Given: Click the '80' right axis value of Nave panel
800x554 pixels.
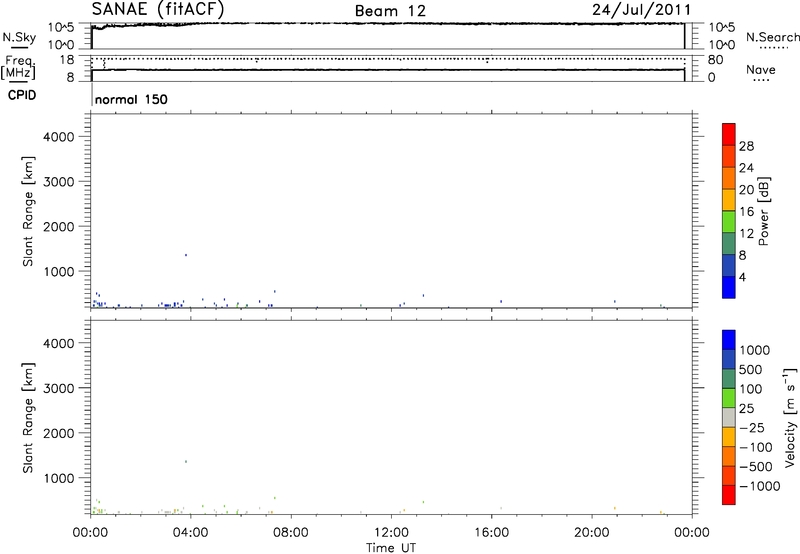Looking at the screenshot, I should click(x=716, y=60).
